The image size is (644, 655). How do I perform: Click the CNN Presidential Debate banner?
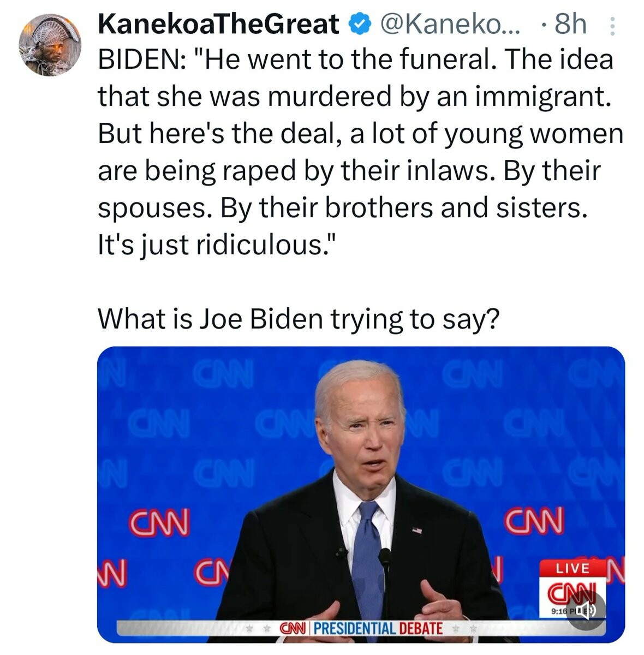pyautogui.click(x=361, y=628)
